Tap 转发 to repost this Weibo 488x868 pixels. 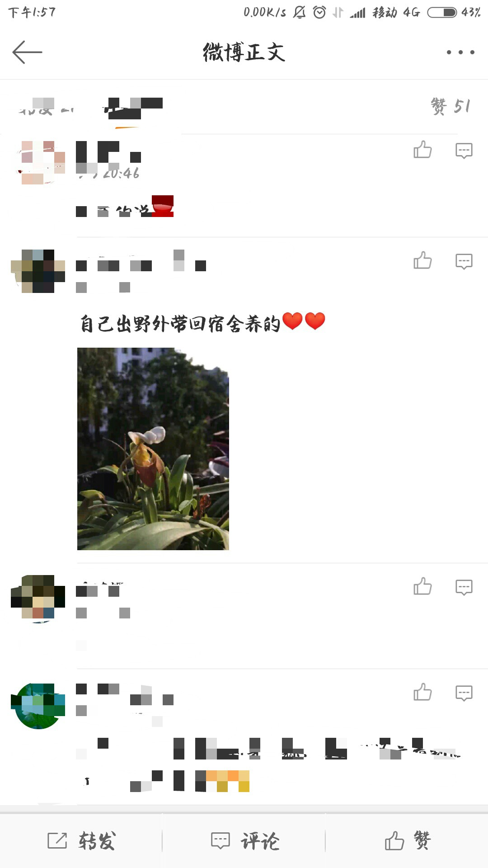tap(81, 841)
